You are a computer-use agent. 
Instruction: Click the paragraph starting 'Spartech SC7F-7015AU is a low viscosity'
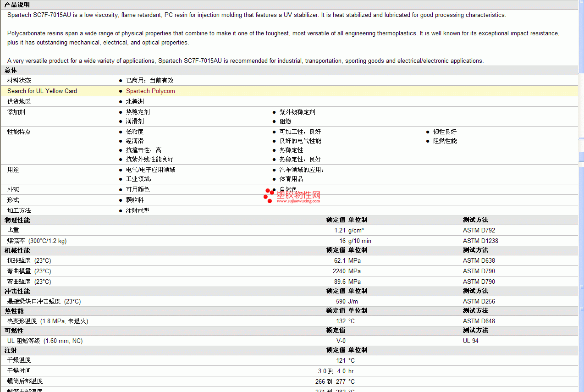pos(257,15)
